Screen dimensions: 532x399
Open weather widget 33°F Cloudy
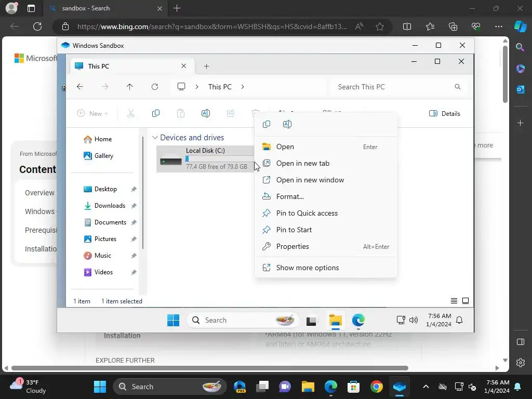(28, 387)
